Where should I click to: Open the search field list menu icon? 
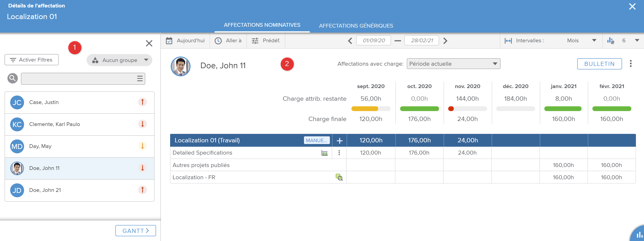point(140,79)
